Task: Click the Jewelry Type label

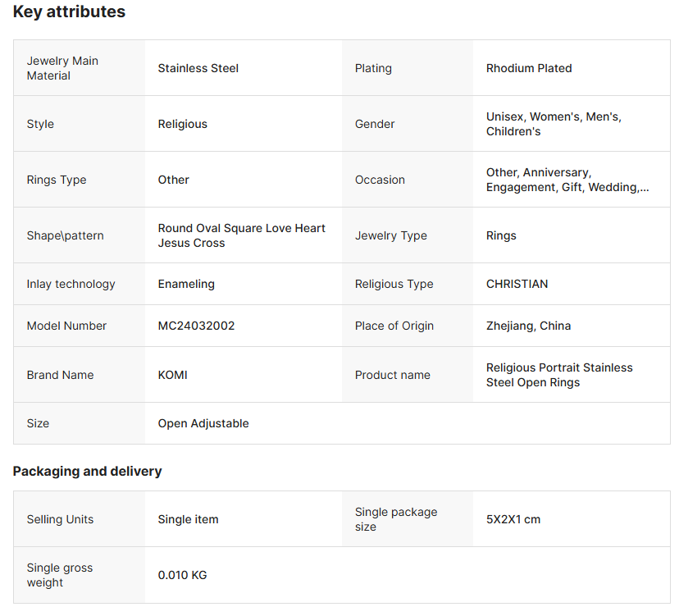Action: (391, 235)
